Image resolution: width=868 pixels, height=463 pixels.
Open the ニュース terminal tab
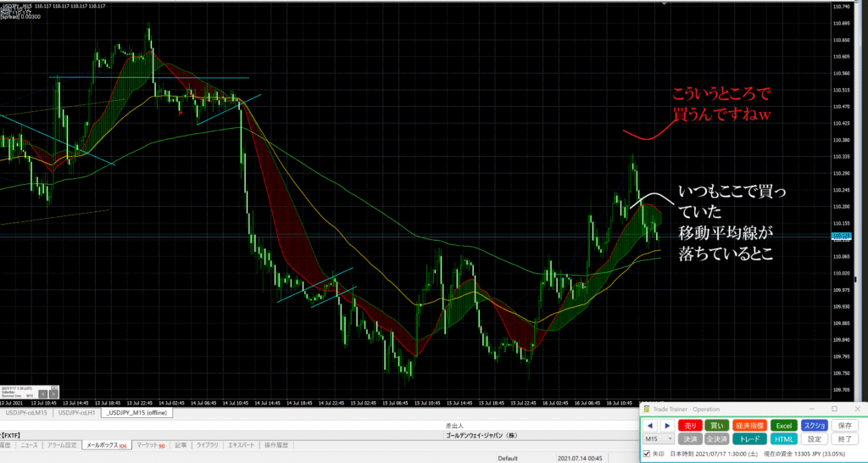tap(30, 445)
